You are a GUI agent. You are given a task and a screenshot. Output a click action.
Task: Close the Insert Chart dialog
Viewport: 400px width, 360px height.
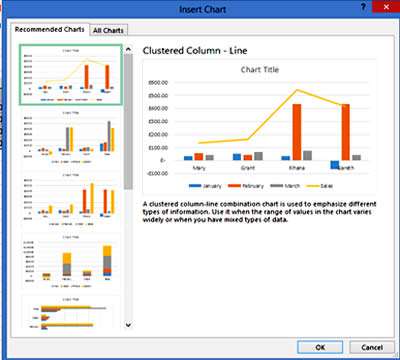click(386, 7)
